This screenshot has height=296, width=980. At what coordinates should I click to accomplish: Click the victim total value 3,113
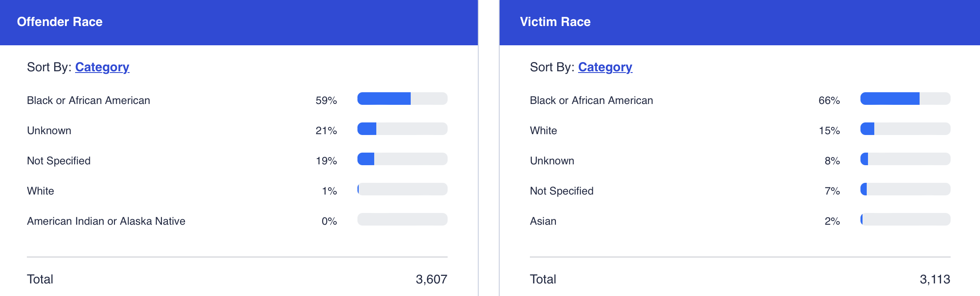coord(935,279)
